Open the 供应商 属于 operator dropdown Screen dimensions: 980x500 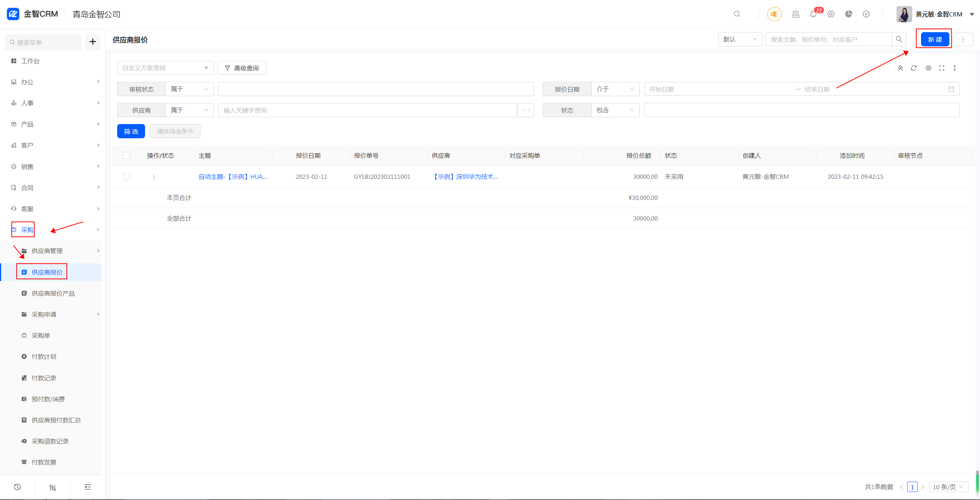(189, 110)
